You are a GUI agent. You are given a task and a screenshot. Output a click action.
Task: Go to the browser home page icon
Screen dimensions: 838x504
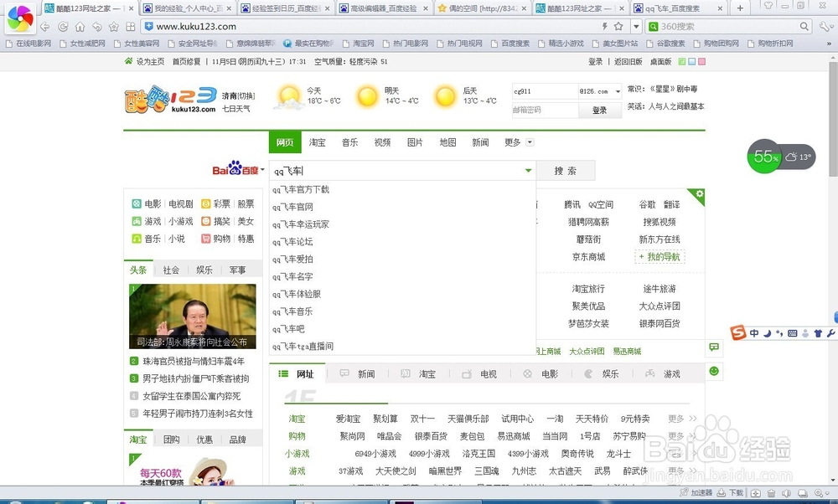pyautogui.click(x=80, y=27)
